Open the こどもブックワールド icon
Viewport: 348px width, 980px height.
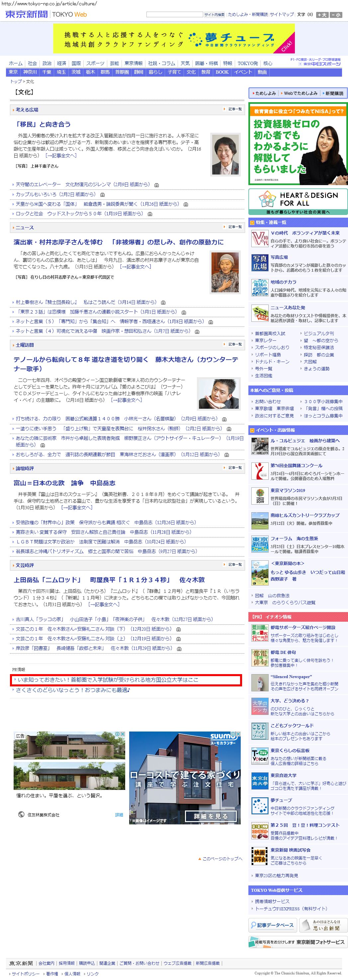tap(260, 732)
